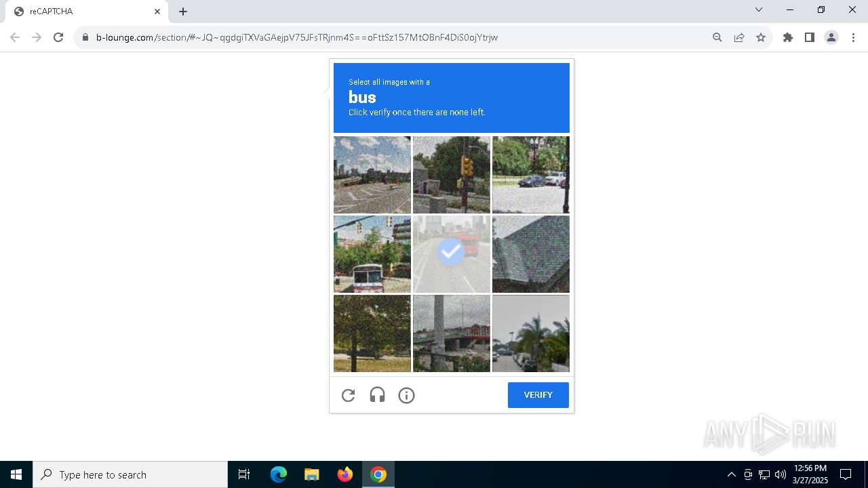The width and height of the screenshot is (868, 488).
Task: Select the palm trees street tile
Action: coord(531,333)
